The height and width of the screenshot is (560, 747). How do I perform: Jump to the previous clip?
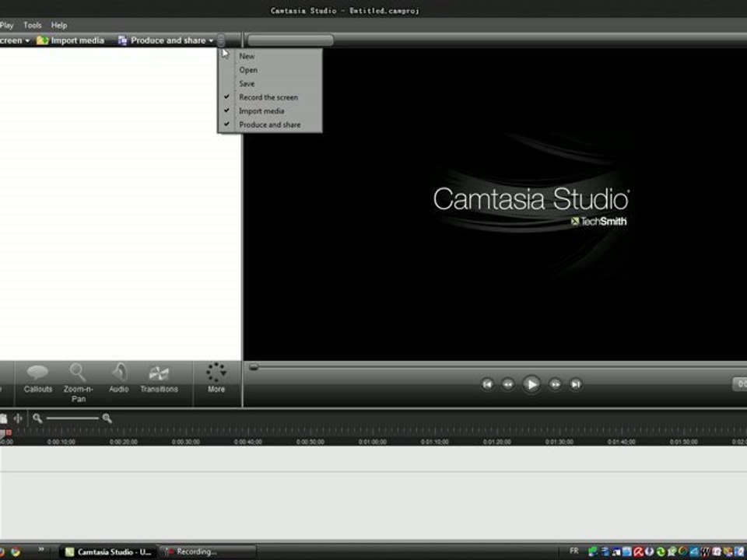click(x=487, y=384)
